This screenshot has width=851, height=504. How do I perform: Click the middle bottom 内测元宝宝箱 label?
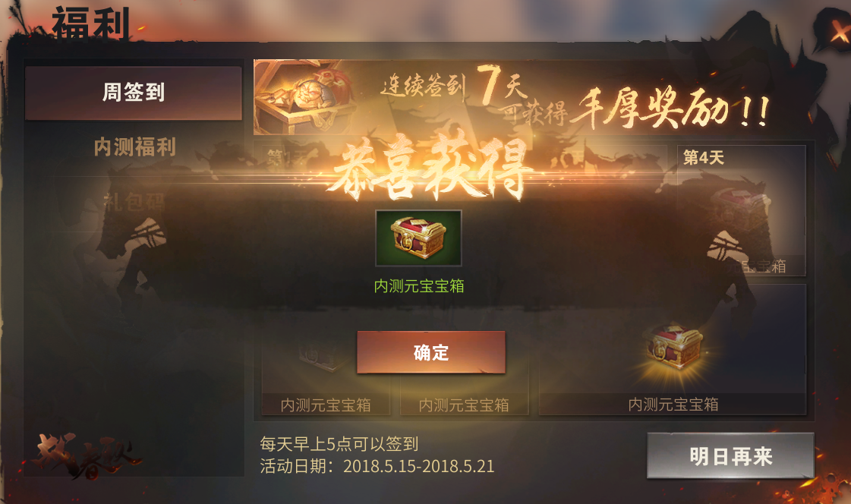pyautogui.click(x=464, y=405)
